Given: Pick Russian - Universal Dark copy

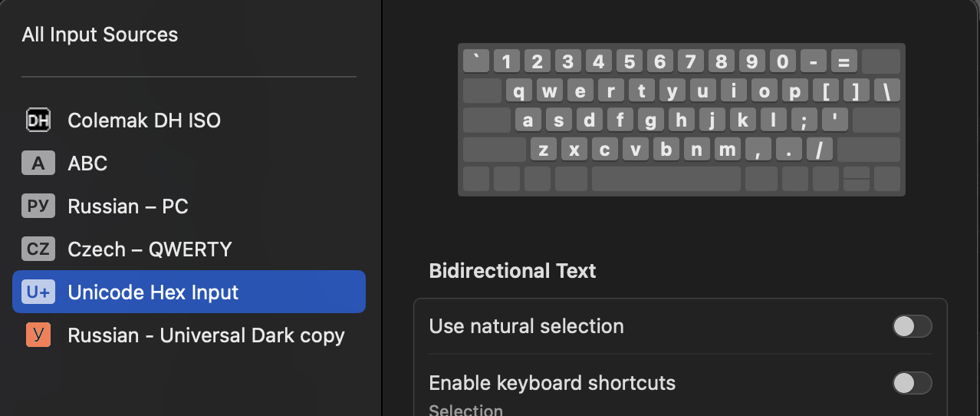Looking at the screenshot, I should (x=206, y=335).
